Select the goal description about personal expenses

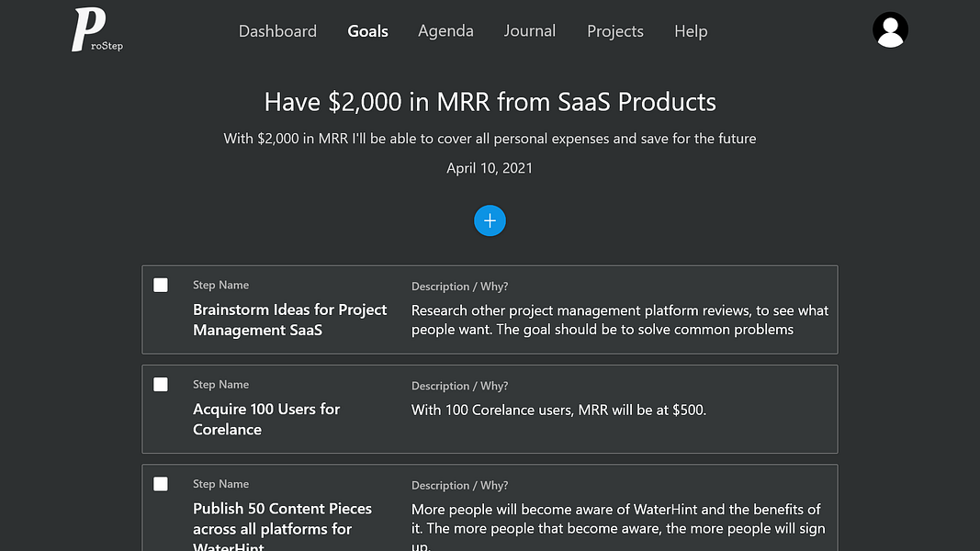pos(490,139)
